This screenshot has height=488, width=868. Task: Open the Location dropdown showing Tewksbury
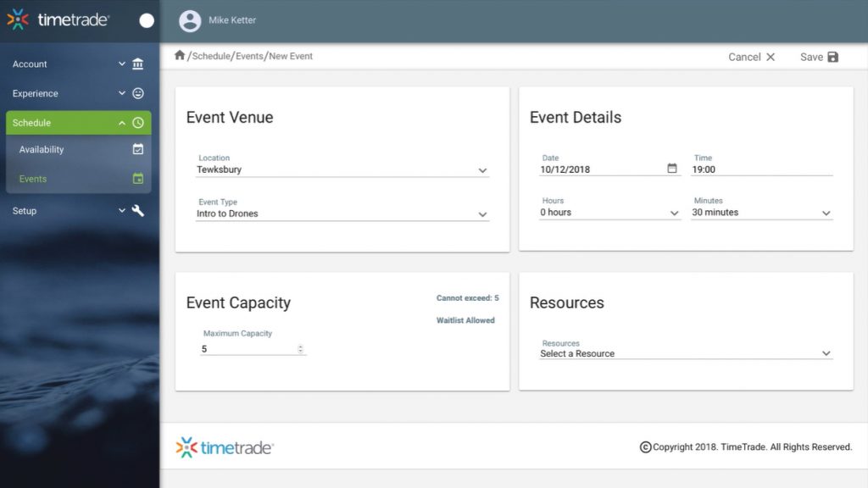point(342,169)
